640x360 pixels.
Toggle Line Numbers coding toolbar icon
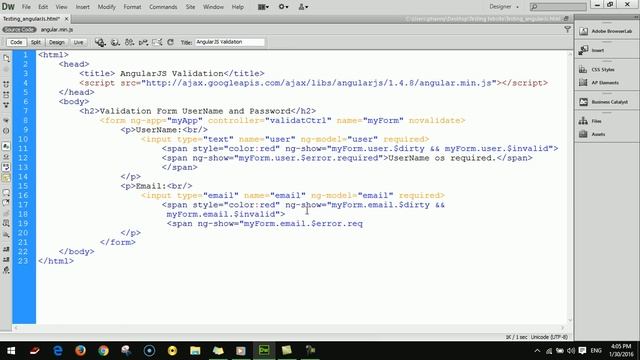6,146
